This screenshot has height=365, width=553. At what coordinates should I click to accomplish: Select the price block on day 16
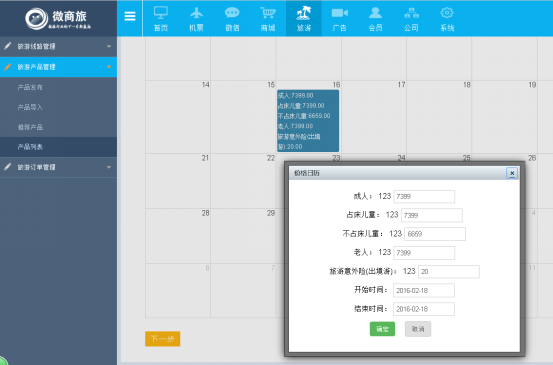tap(308, 121)
